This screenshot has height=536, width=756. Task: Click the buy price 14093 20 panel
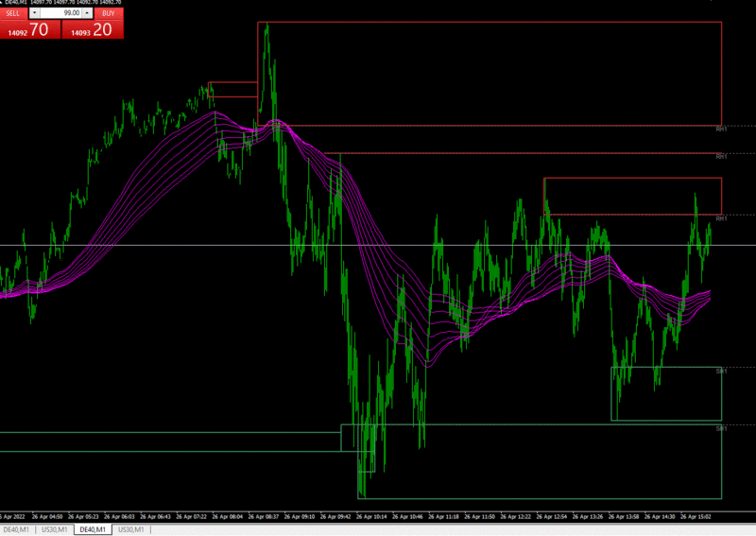point(93,29)
